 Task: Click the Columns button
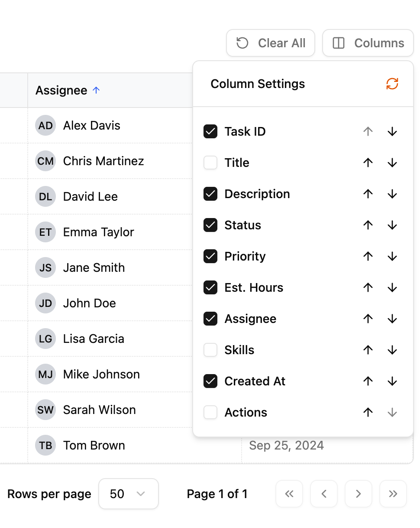[368, 43]
